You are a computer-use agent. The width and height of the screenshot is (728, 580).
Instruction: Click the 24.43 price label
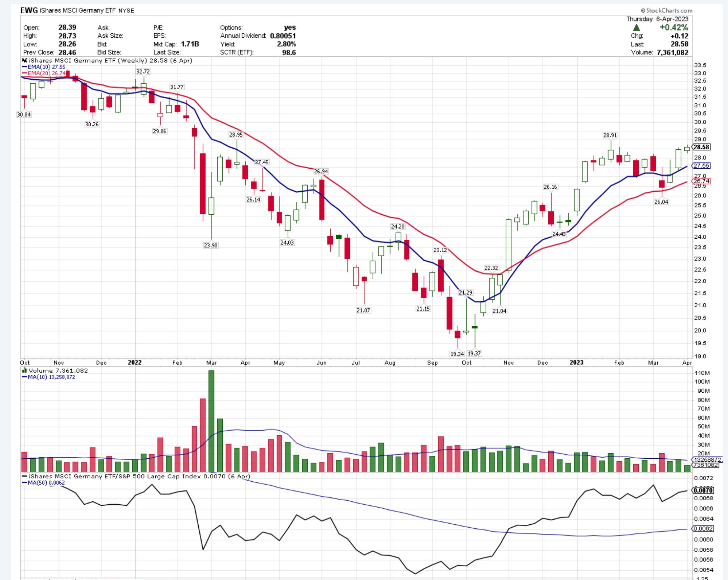559,234
